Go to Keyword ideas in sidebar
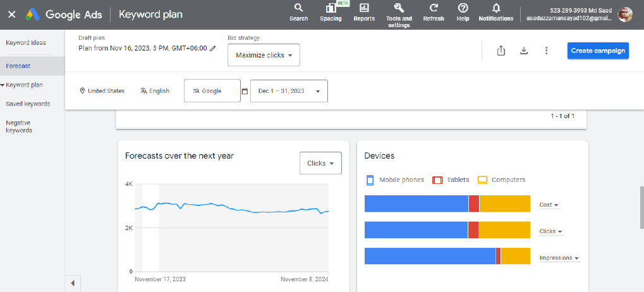The height and width of the screenshot is (292, 644). point(26,43)
